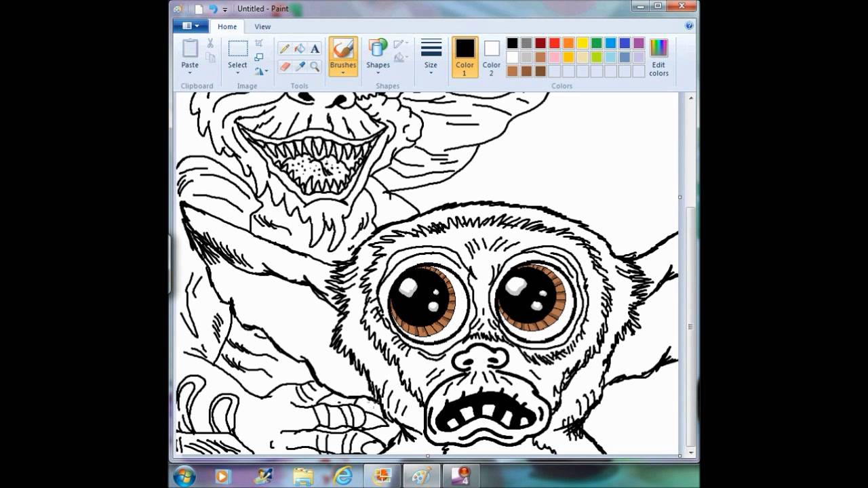The width and height of the screenshot is (868, 488).
Task: Select the Text tool
Action: (315, 49)
